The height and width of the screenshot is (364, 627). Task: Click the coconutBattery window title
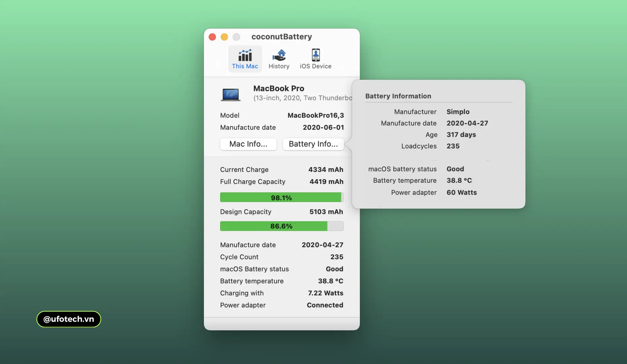[282, 36]
